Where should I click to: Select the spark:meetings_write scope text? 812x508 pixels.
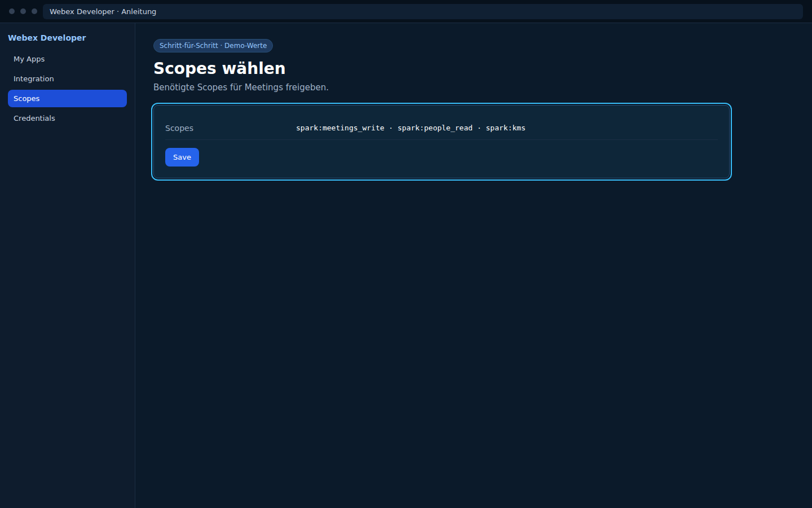pos(340,128)
